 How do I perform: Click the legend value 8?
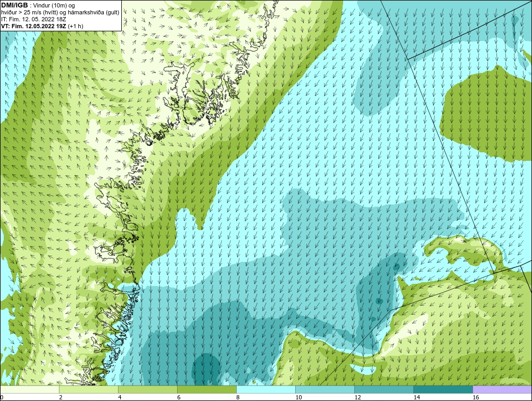(237, 397)
